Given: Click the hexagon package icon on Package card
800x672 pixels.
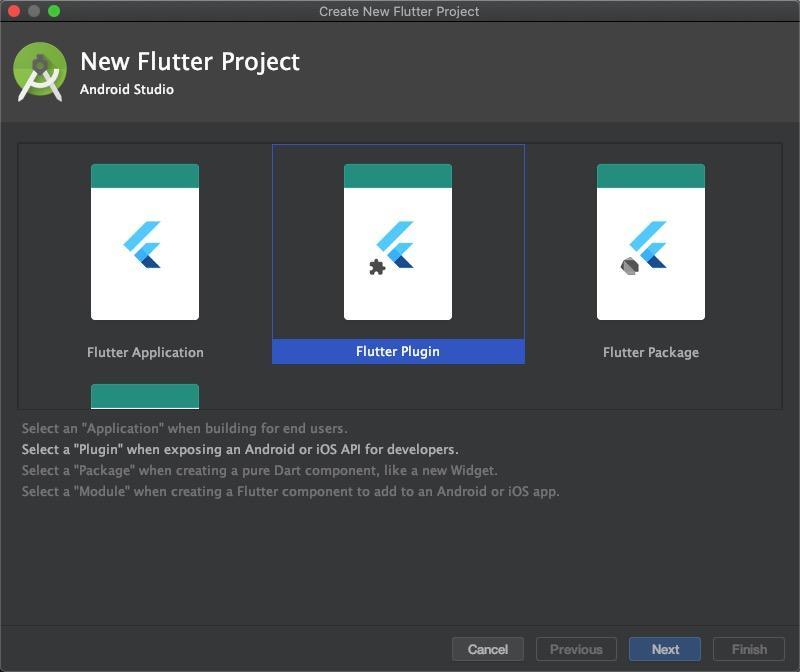Looking at the screenshot, I should coord(630,266).
